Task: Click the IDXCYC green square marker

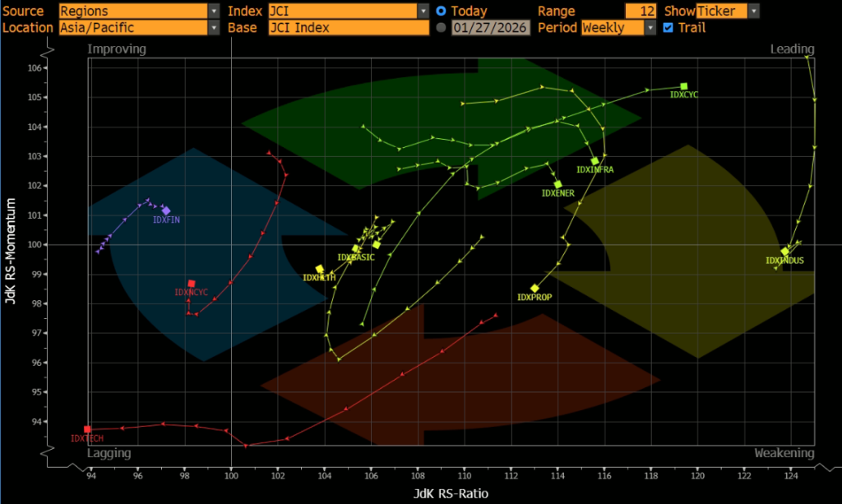Action: (x=683, y=86)
